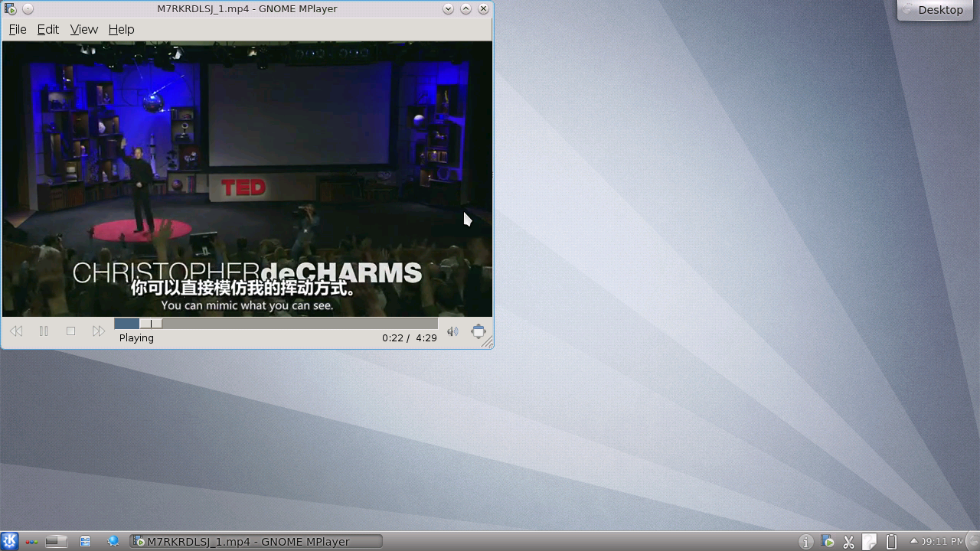
Task: Click the MPlayer window menu icon in titlebar
Action: pyautogui.click(x=10, y=9)
